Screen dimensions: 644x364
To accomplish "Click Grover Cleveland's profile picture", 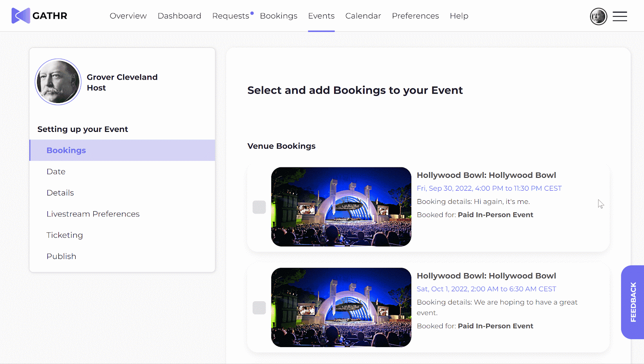I will click(x=58, y=82).
